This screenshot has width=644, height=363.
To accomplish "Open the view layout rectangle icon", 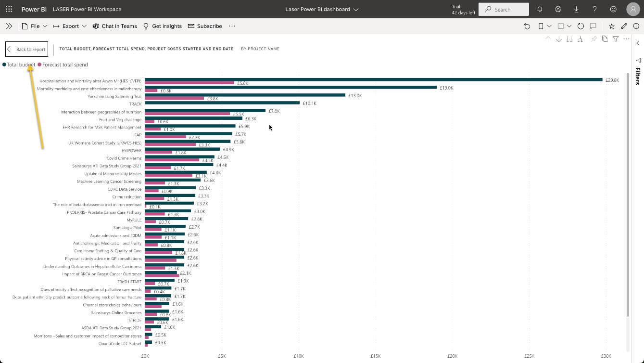I will pyautogui.click(x=561, y=26).
